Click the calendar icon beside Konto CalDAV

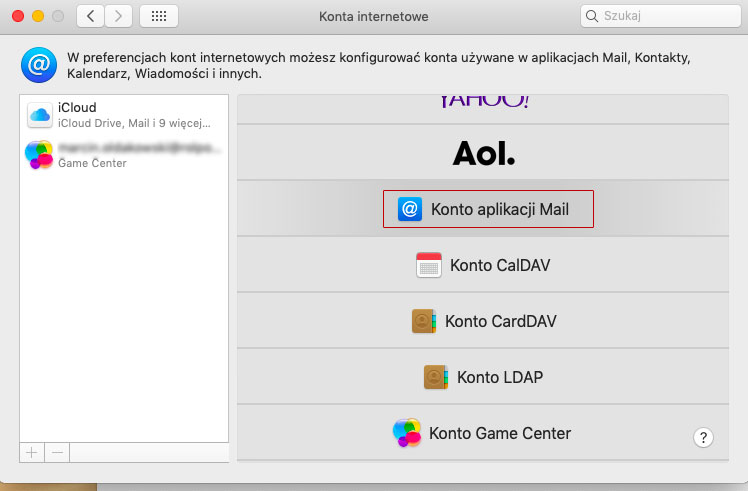click(428, 265)
